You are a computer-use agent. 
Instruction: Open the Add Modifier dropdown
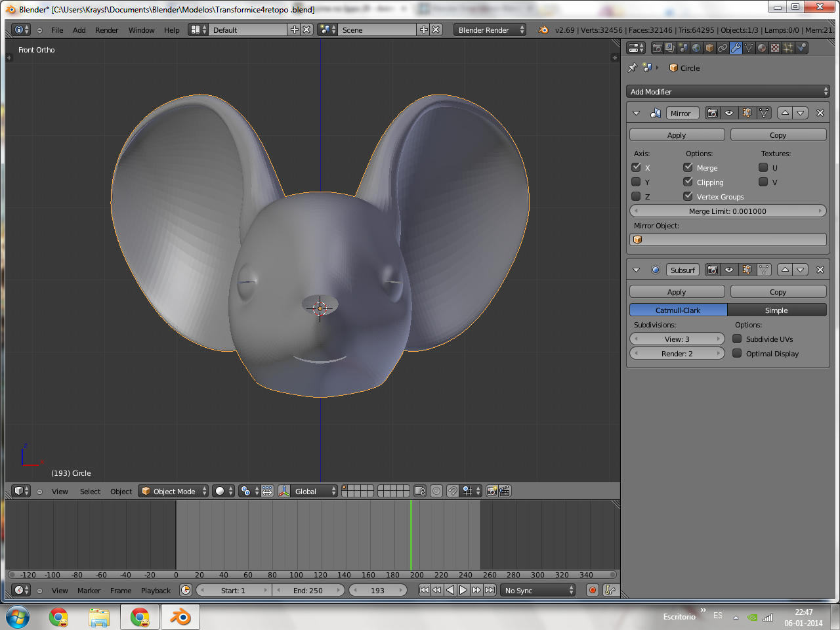pyautogui.click(x=728, y=92)
